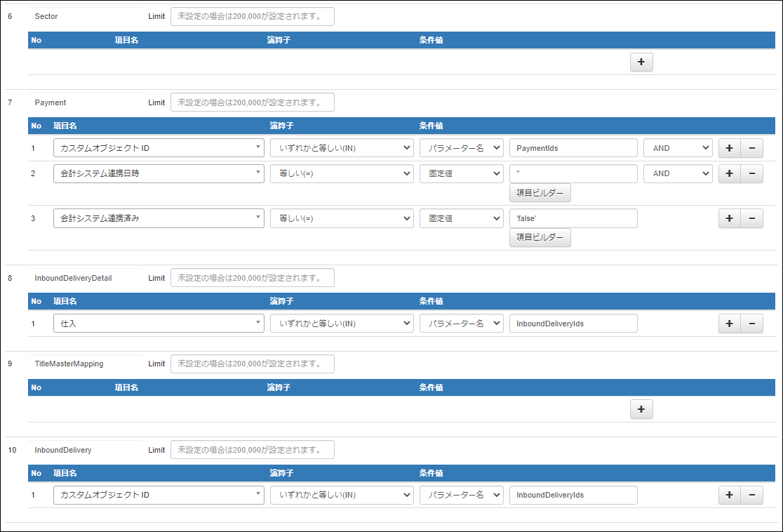The height and width of the screenshot is (532, 783).
Task: Click the Limit input for the Sector section
Action: click(251, 16)
